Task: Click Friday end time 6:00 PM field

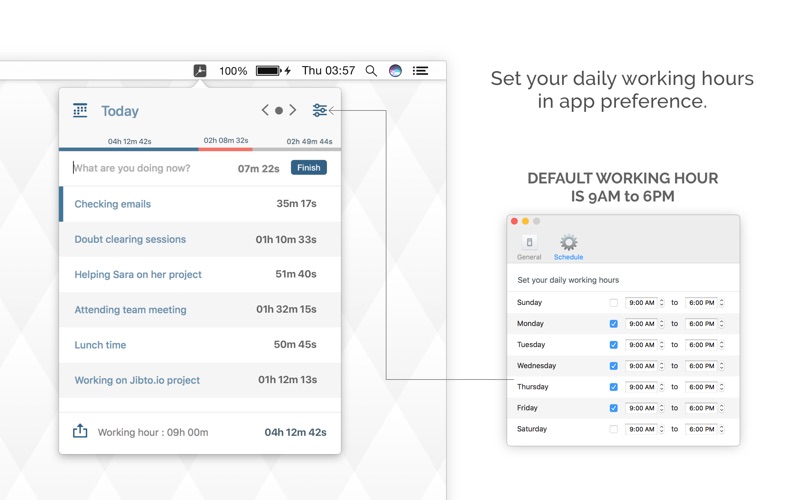Action: pyautogui.click(x=702, y=408)
